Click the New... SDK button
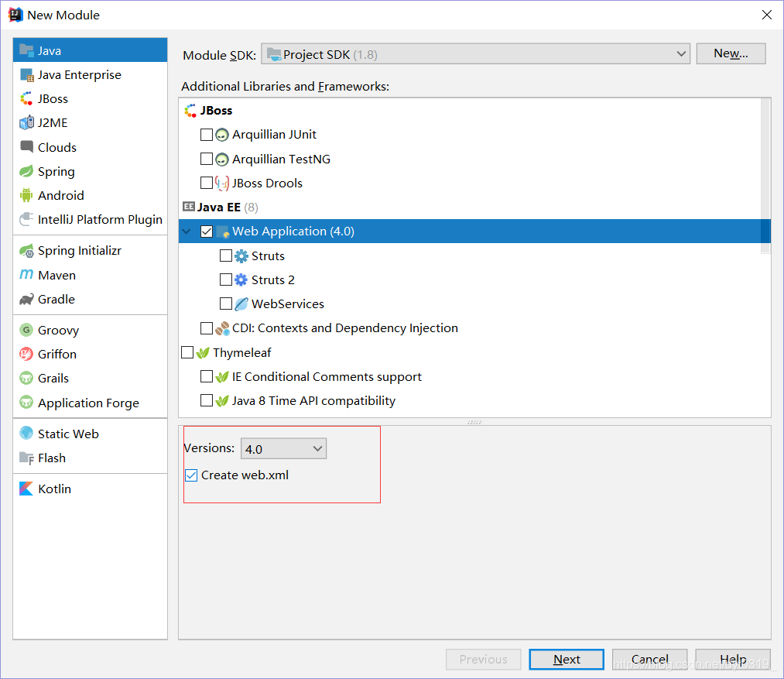The width and height of the screenshot is (784, 679). pyautogui.click(x=731, y=53)
